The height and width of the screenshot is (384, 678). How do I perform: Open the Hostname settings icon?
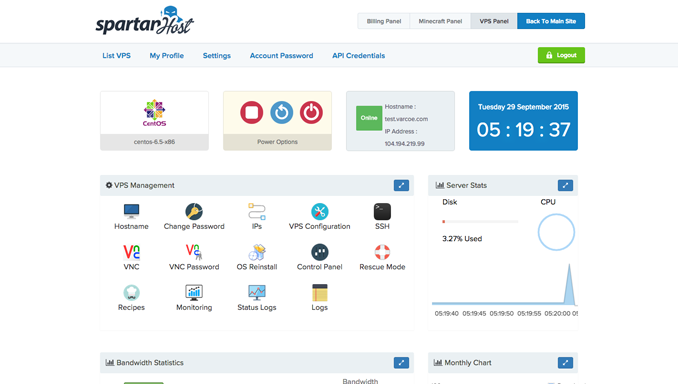[131, 211]
